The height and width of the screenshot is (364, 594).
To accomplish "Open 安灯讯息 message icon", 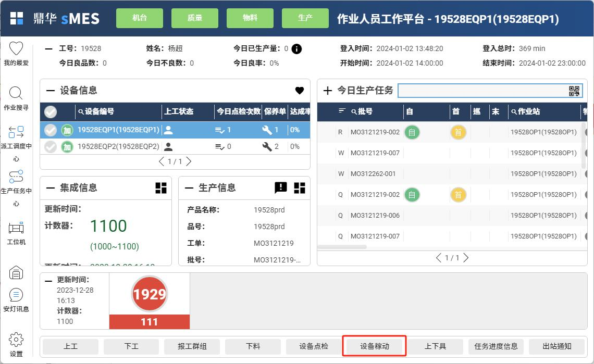I will [x=16, y=295].
